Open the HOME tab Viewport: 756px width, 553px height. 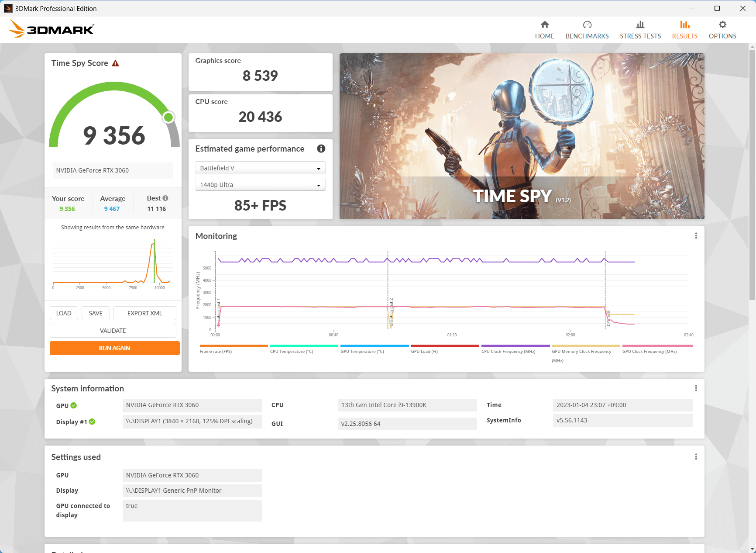pos(544,30)
